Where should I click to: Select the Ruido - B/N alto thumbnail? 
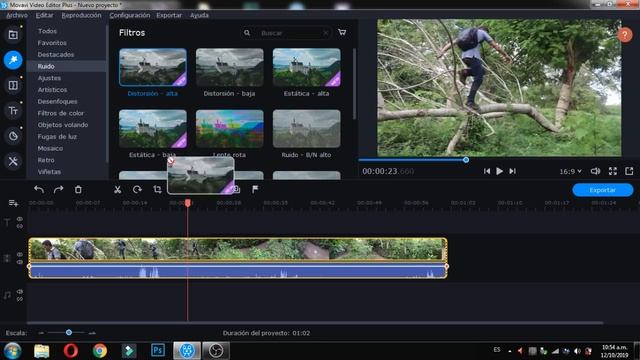306,129
